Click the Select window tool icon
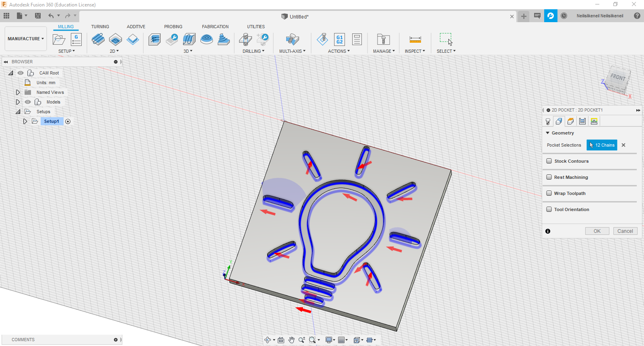This screenshot has height=346, width=644. coord(446,39)
